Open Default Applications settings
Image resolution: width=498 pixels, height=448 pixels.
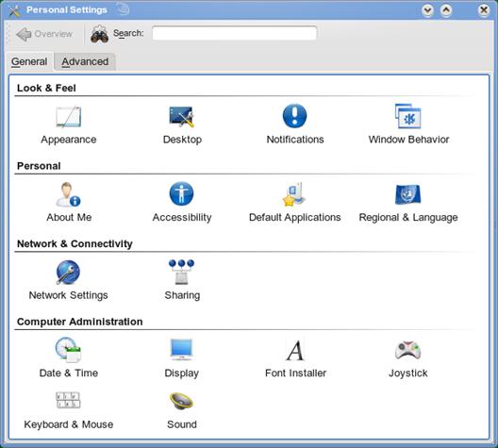tap(294, 194)
